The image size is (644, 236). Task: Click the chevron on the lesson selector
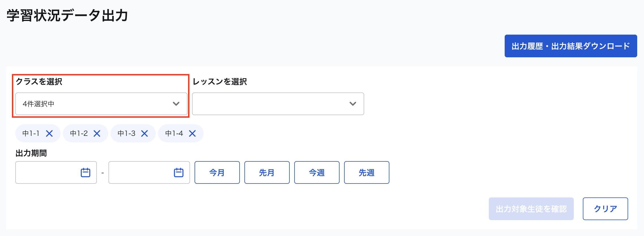click(353, 104)
